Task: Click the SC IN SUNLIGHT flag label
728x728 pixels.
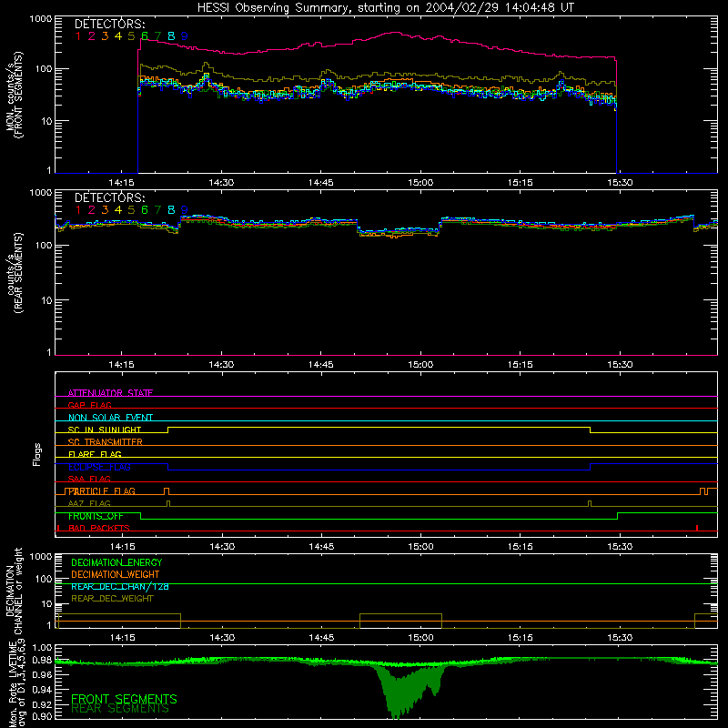Action: coord(105,430)
